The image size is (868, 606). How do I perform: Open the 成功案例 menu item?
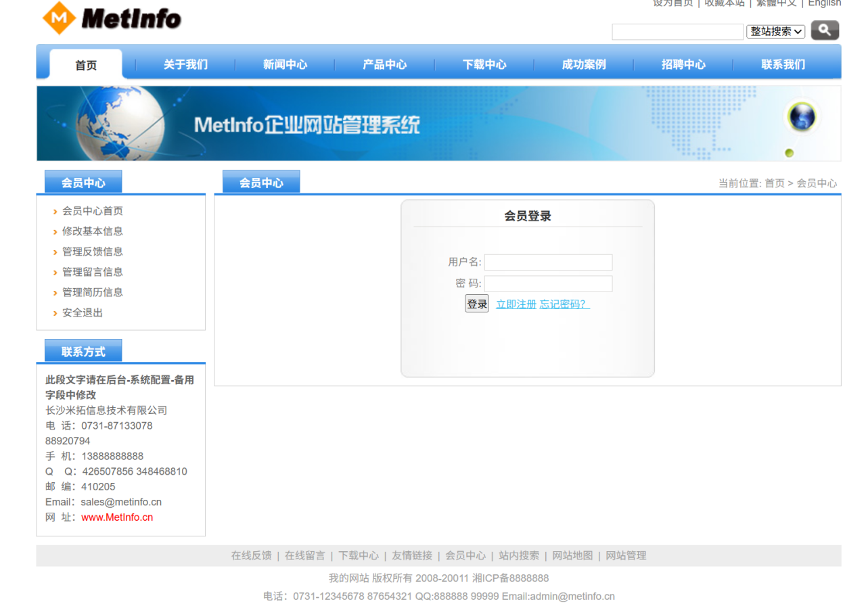point(584,64)
